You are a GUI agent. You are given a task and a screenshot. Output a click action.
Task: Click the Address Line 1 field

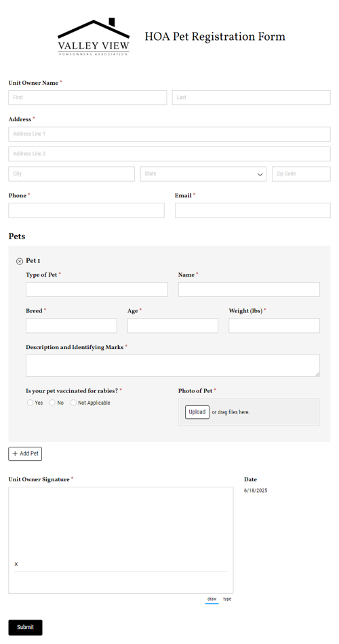pos(169,134)
